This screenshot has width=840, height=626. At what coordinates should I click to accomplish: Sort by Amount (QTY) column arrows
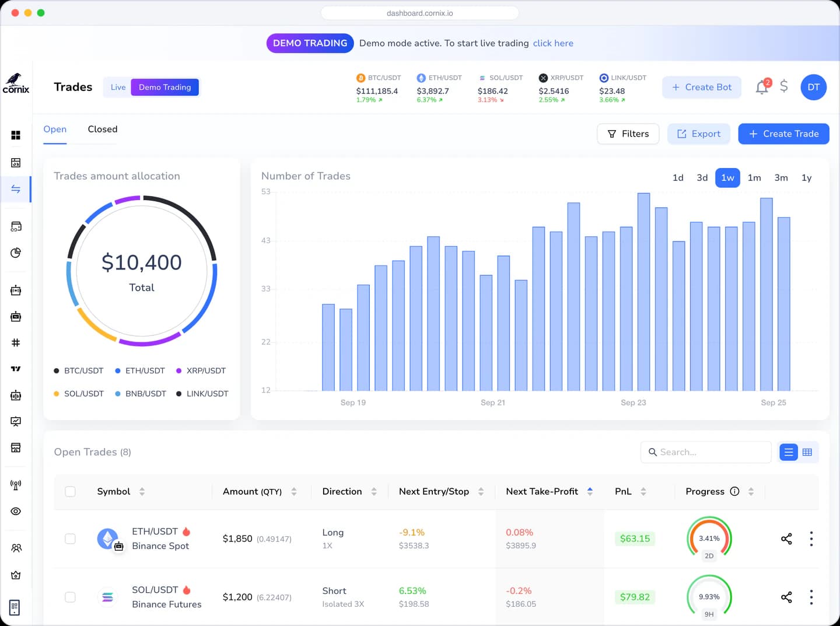(x=294, y=491)
